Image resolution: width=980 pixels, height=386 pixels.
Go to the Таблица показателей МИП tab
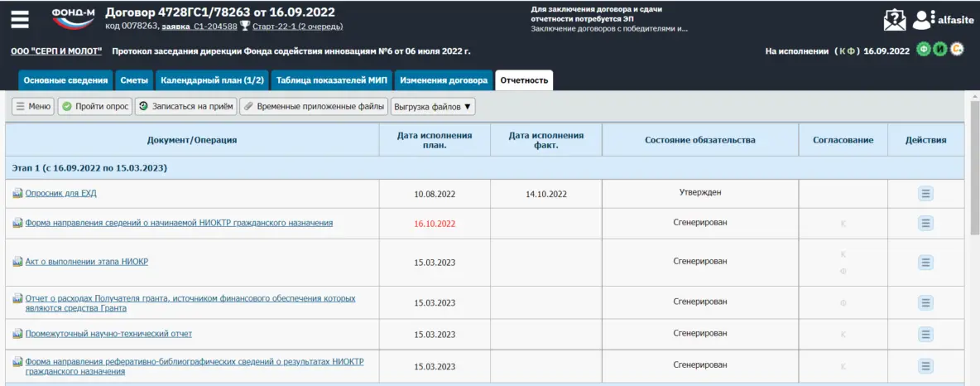331,80
